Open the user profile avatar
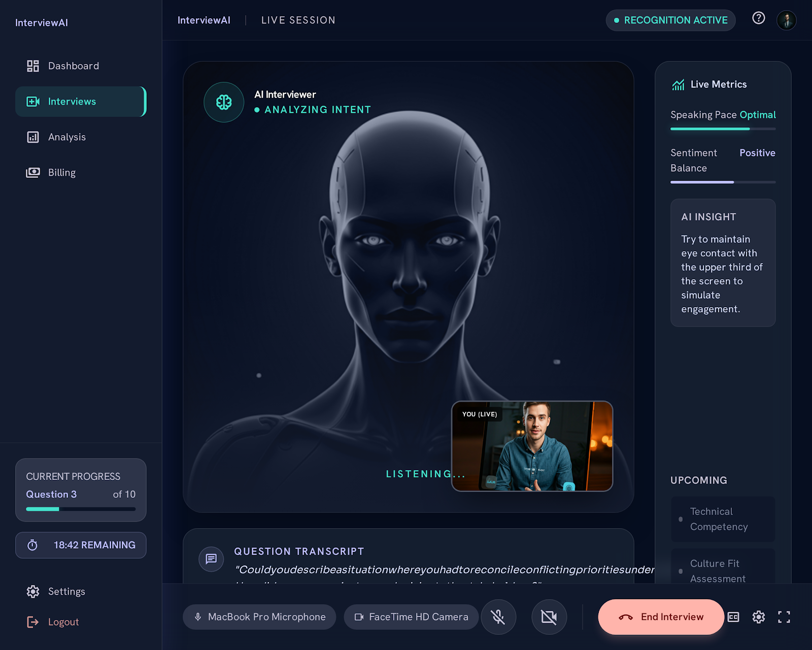Image resolution: width=812 pixels, height=650 pixels. point(786,20)
